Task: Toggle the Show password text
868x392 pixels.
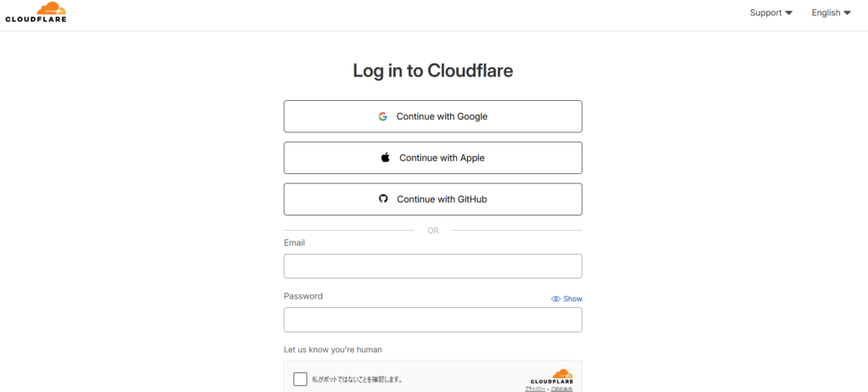Action: [x=573, y=300]
